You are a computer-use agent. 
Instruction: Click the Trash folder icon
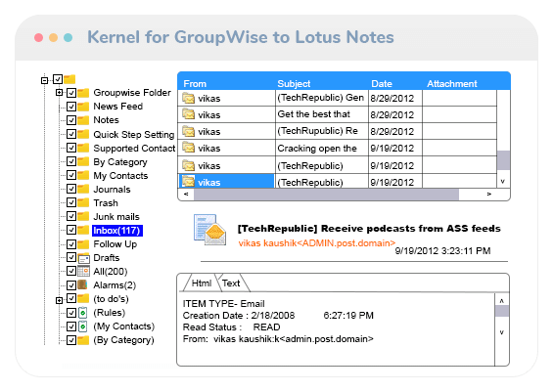[x=83, y=203]
